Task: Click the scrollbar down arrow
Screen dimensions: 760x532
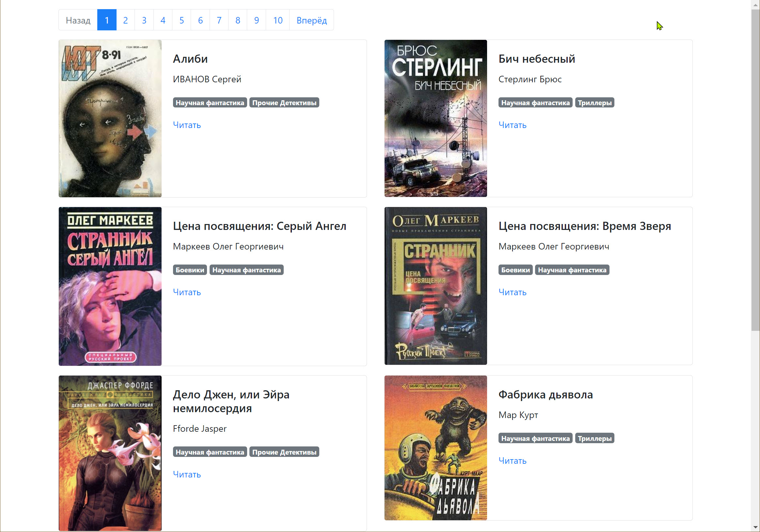Action: [755, 527]
